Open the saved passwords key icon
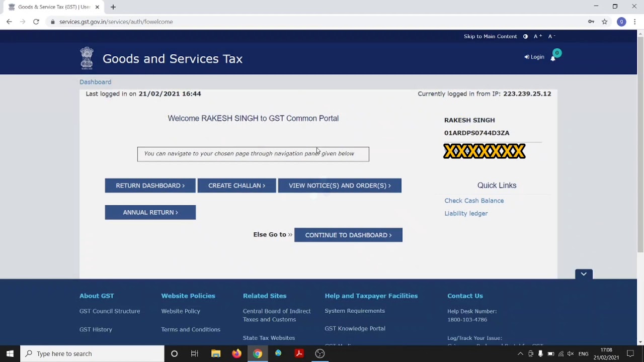The width and height of the screenshot is (644, 362). (x=591, y=22)
